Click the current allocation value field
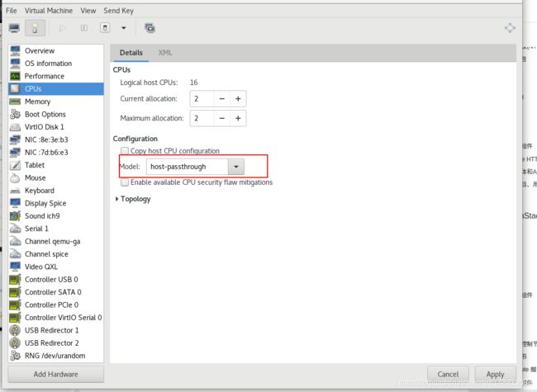The width and height of the screenshot is (537, 392). tap(202, 99)
